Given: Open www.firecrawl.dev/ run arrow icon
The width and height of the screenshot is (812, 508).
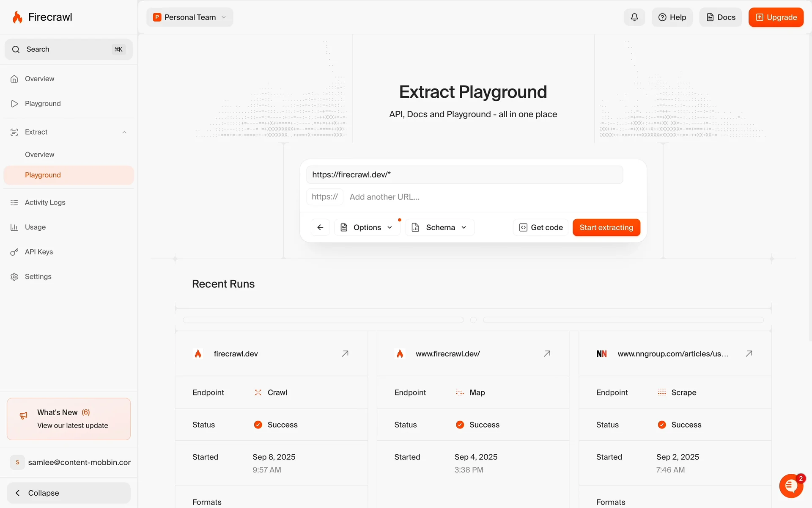Looking at the screenshot, I should pyautogui.click(x=547, y=353).
